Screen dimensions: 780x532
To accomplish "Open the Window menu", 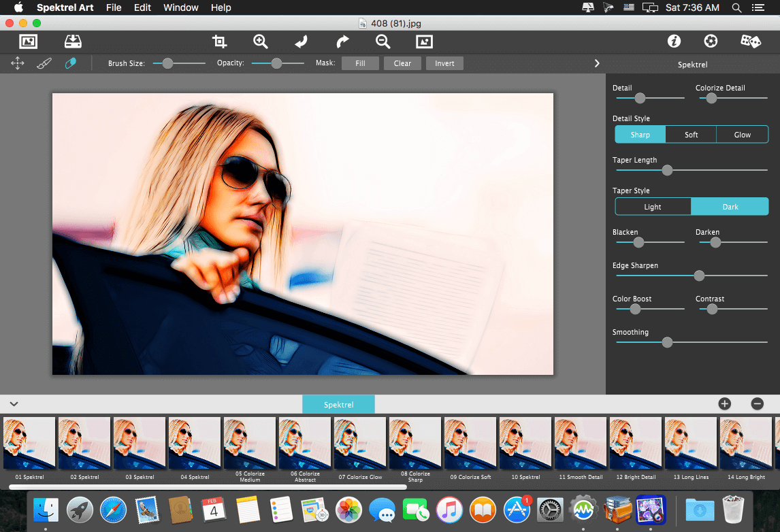I will point(181,7).
